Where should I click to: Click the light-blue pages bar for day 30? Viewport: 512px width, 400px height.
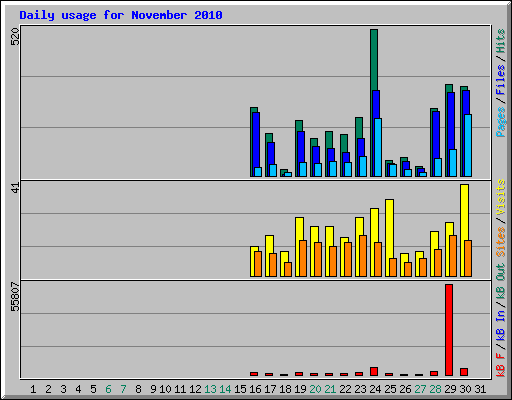pyautogui.click(x=468, y=145)
